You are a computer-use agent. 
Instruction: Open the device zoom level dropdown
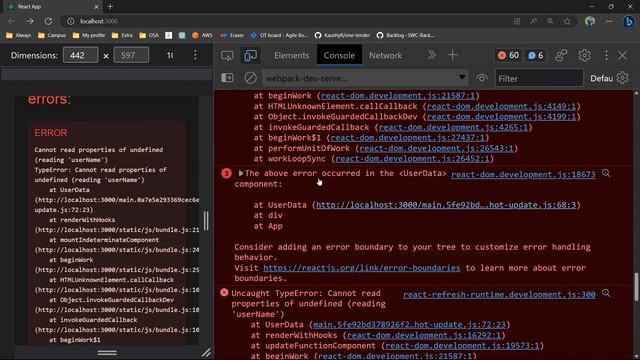[170, 55]
